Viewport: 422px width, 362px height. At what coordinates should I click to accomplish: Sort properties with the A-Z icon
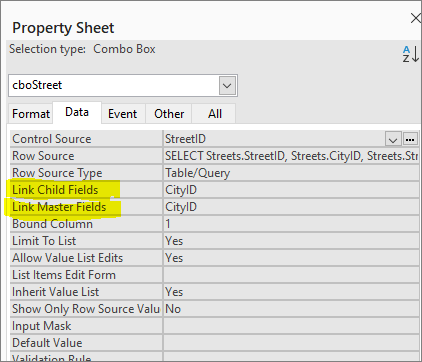(410, 54)
